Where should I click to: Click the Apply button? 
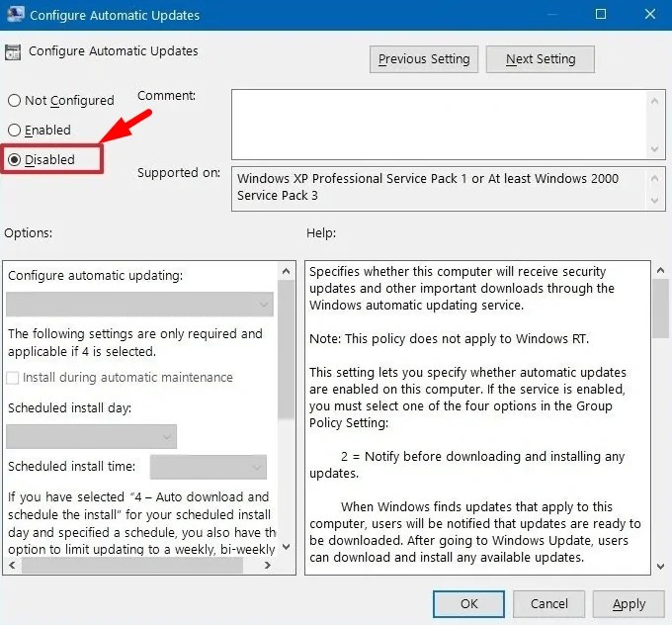pos(629,604)
